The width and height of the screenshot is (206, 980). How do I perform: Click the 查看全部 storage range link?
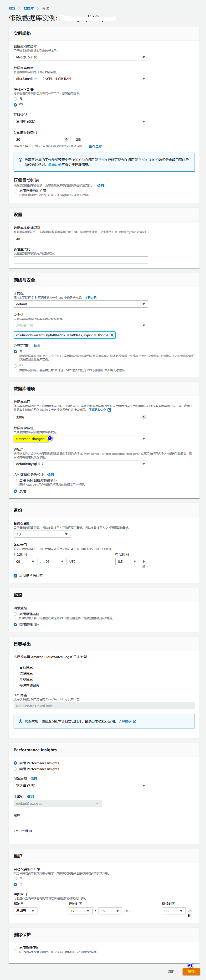tap(95, 146)
